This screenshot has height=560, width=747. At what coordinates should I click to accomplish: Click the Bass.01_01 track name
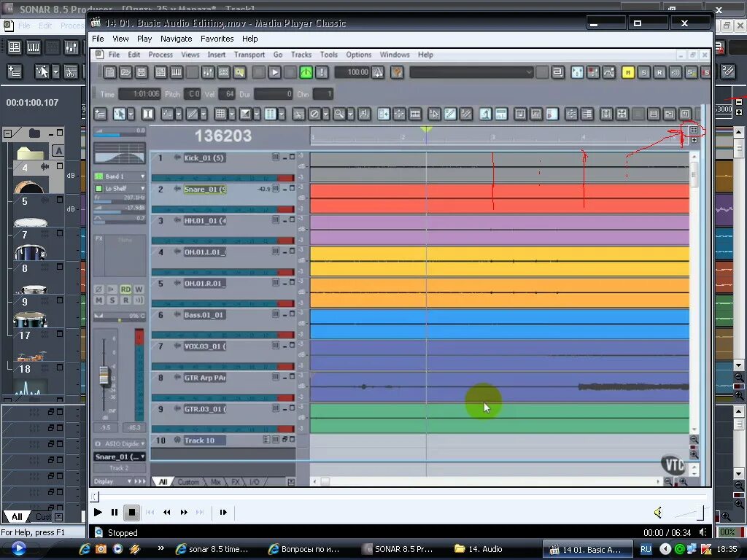[x=204, y=315]
